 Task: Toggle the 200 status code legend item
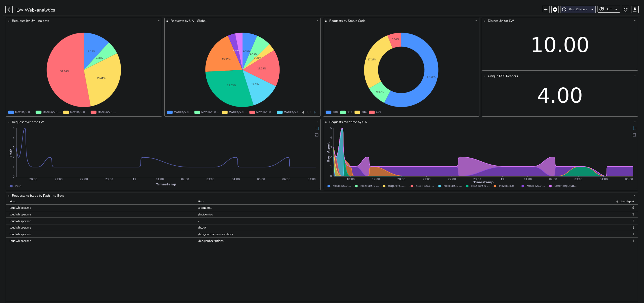click(x=332, y=112)
